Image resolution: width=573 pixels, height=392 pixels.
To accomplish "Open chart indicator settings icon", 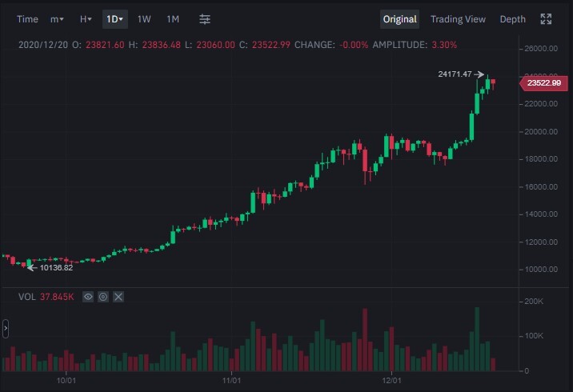I will (205, 19).
